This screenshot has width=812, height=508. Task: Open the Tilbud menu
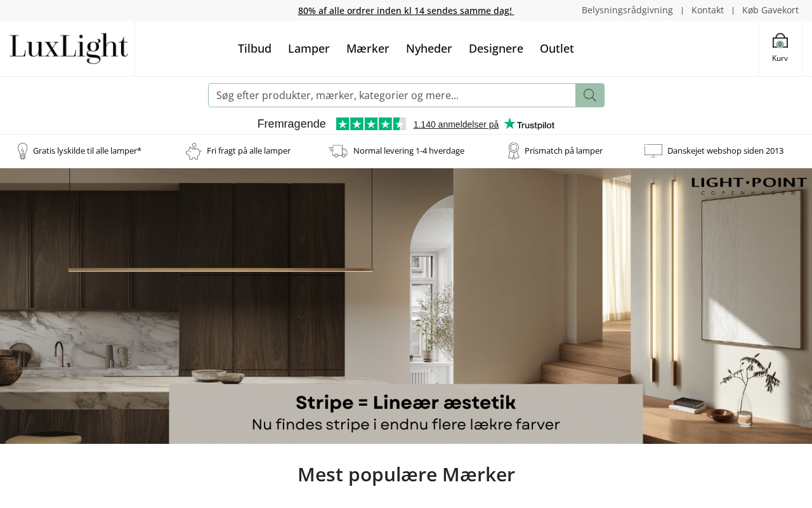click(254, 48)
